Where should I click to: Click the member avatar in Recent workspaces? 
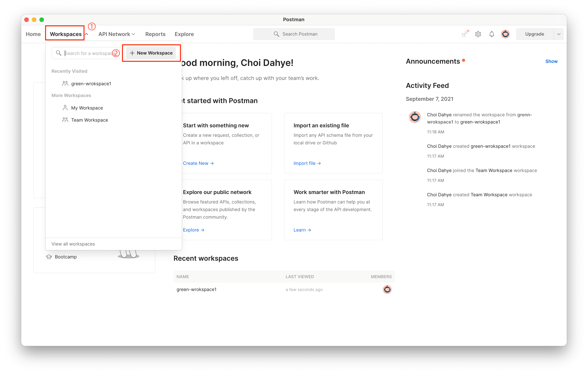coord(387,289)
